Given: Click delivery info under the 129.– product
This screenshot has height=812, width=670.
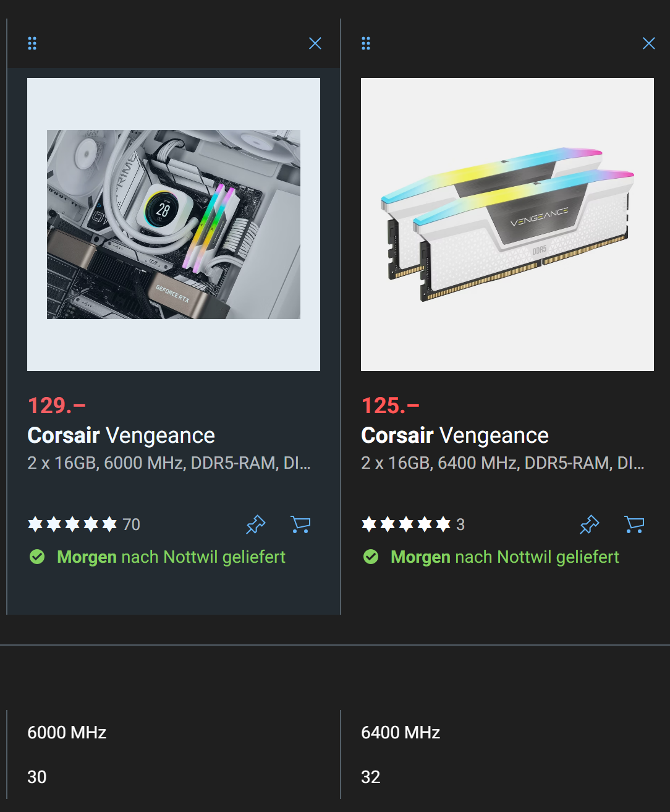Looking at the screenshot, I should point(171,557).
